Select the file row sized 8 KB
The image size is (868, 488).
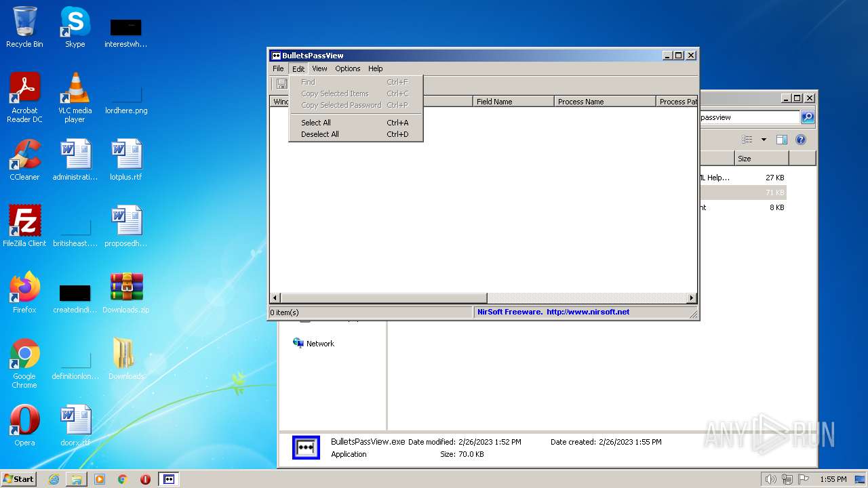coord(743,207)
